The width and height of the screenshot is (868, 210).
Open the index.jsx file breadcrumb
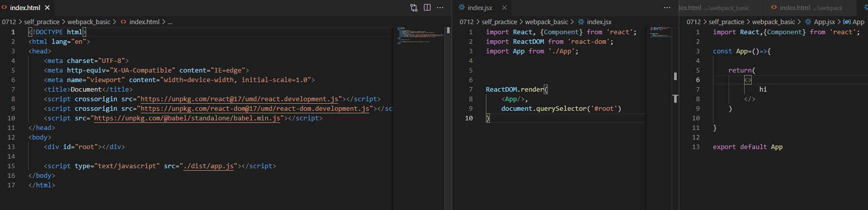tap(595, 22)
